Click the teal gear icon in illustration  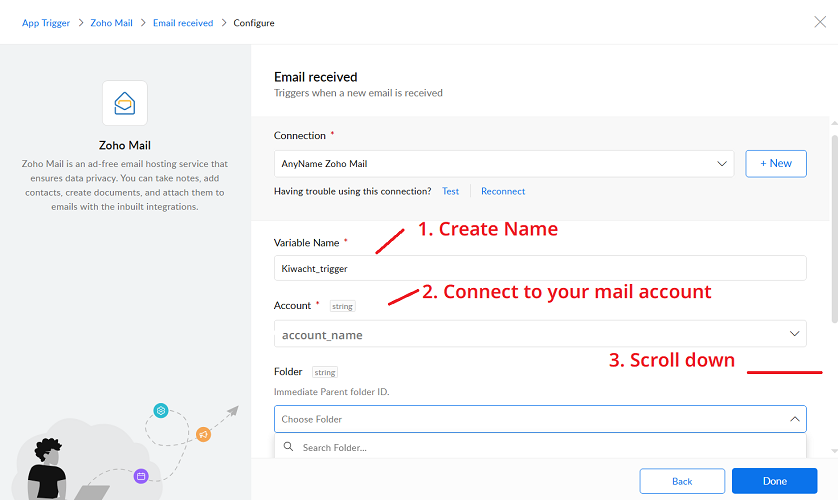click(160, 410)
